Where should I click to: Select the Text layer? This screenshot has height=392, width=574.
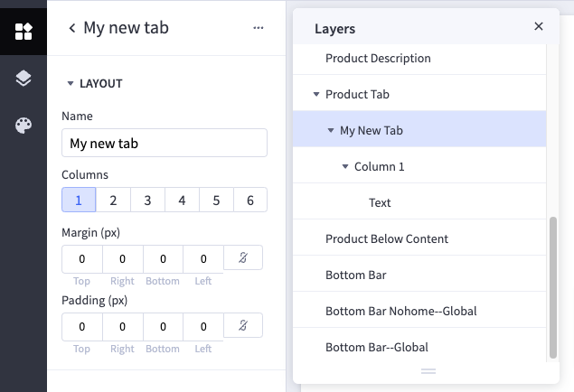(380, 202)
